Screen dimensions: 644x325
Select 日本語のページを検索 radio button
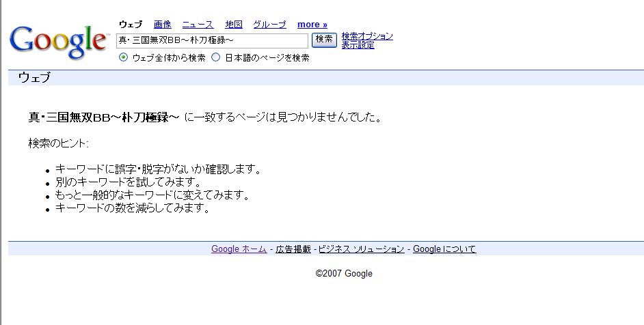point(215,57)
